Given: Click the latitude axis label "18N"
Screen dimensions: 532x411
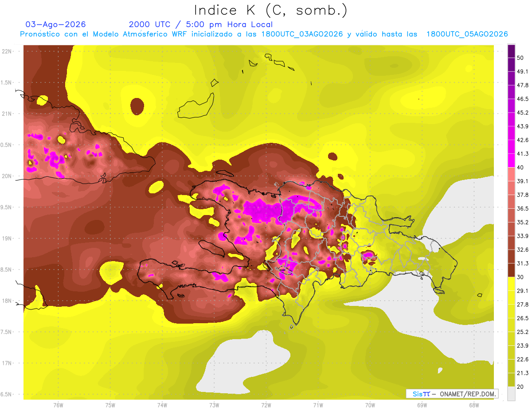Looking at the screenshot, I should (7, 301).
